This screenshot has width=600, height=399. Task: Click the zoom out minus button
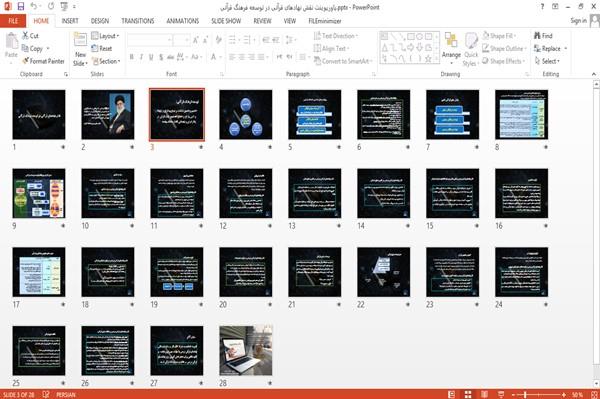click(514, 394)
